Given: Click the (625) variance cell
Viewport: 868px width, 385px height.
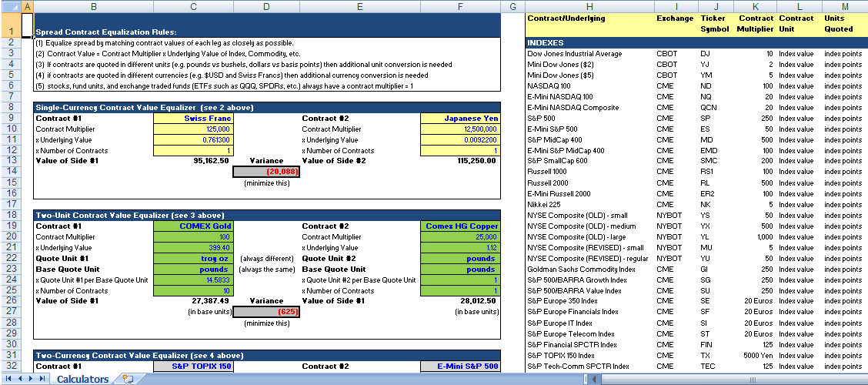Looking at the screenshot, I should pyautogui.click(x=266, y=312).
